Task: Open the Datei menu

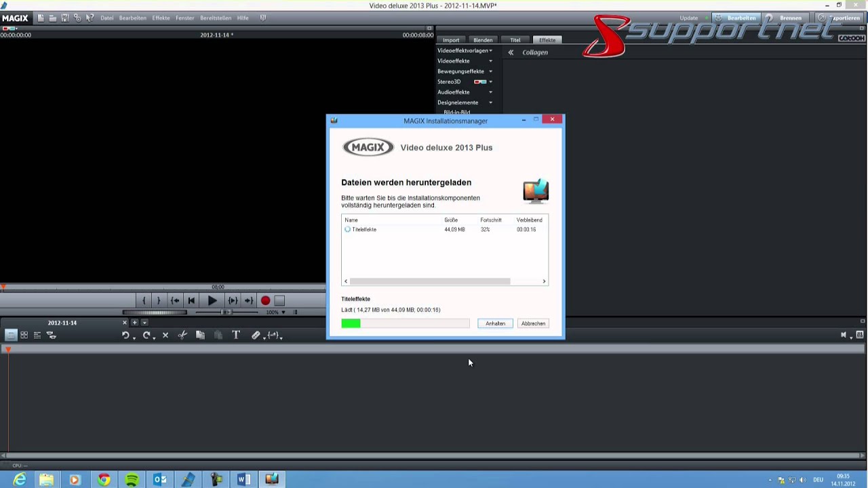Action: (x=107, y=18)
